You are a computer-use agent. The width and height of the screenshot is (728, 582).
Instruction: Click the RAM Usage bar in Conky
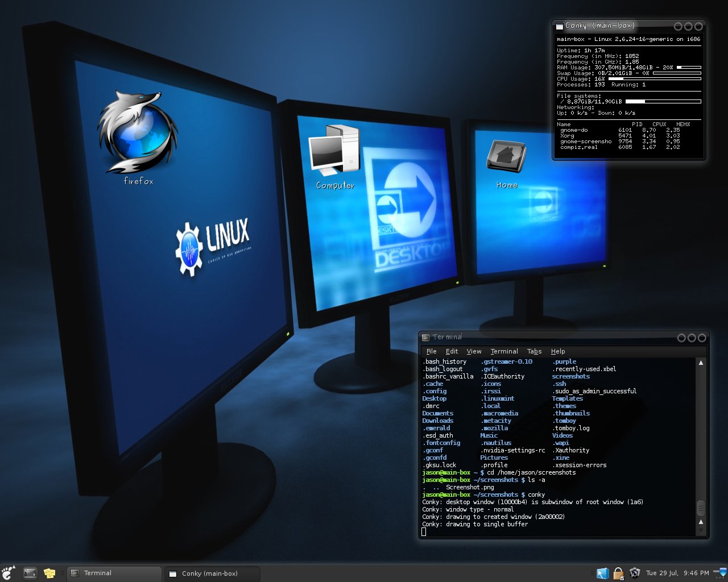pyautogui.click(x=688, y=68)
